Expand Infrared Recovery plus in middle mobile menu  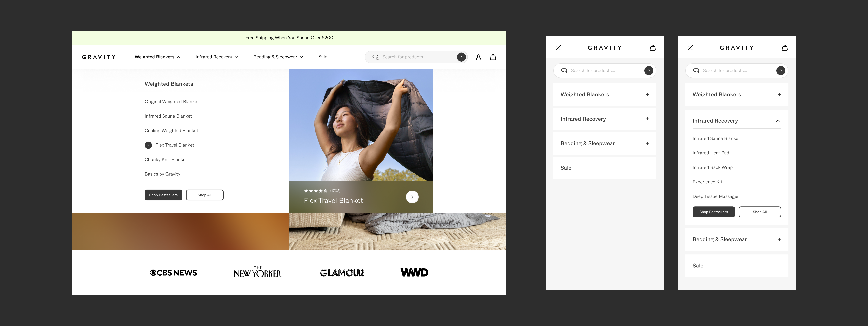click(647, 119)
